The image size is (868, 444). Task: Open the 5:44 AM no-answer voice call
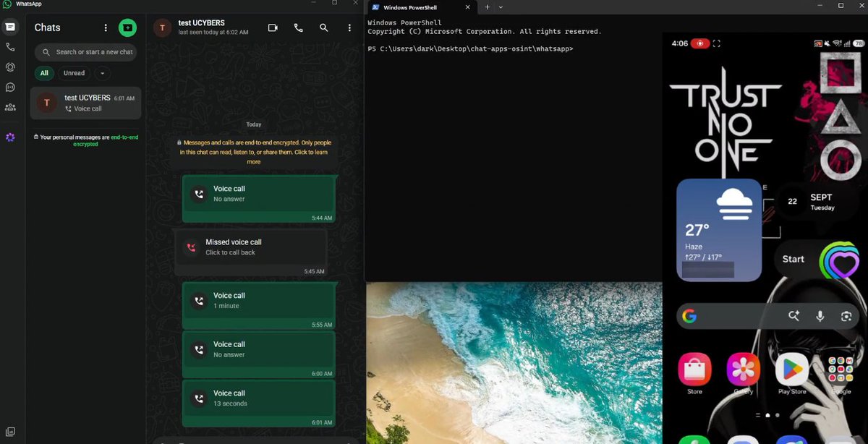coord(259,199)
